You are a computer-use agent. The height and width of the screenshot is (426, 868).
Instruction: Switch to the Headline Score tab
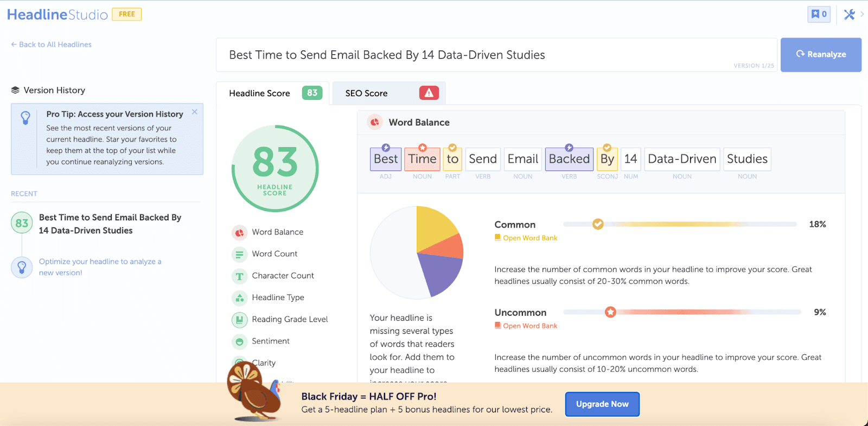(x=273, y=93)
